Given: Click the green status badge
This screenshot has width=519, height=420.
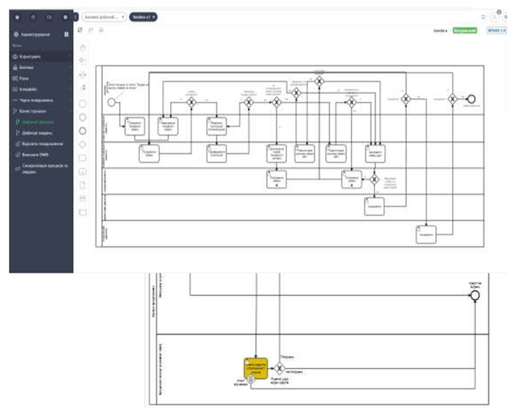Looking at the screenshot, I should coord(465,31).
